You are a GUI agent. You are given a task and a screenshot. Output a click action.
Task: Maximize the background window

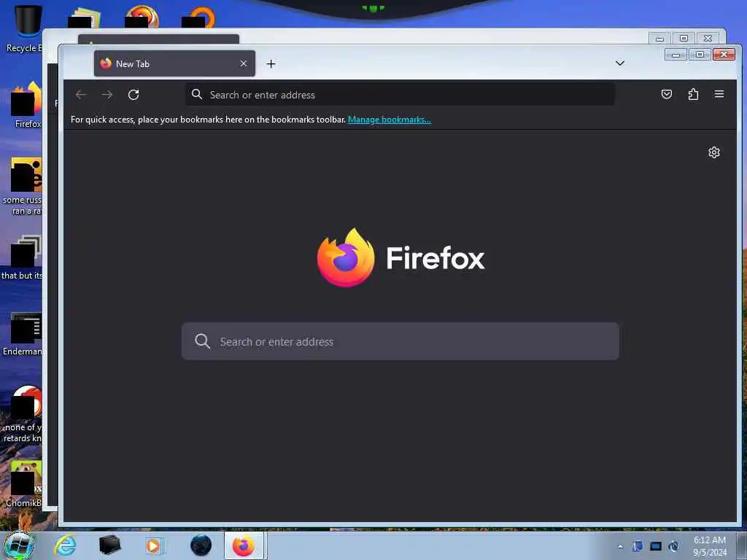[684, 38]
